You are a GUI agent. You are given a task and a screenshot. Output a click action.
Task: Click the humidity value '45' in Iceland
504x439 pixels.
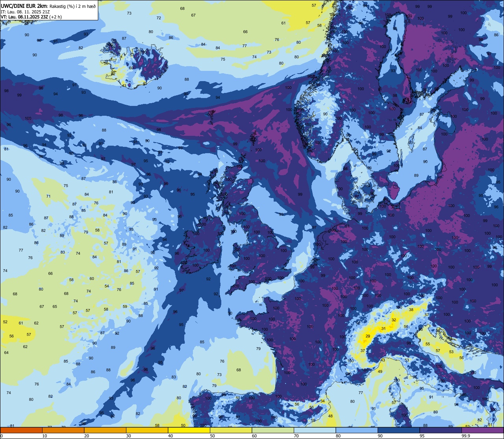(x=145, y=83)
